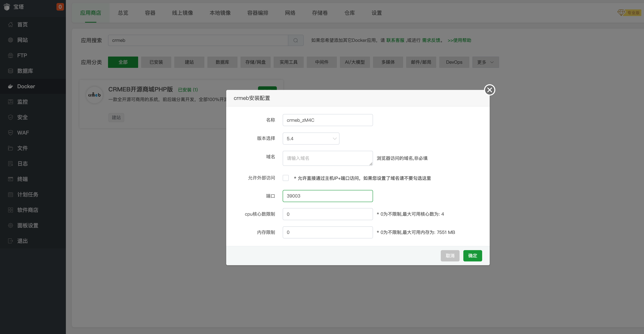Close dialog with the X circle icon
Screen dimensions: 644x334
(x=489, y=90)
